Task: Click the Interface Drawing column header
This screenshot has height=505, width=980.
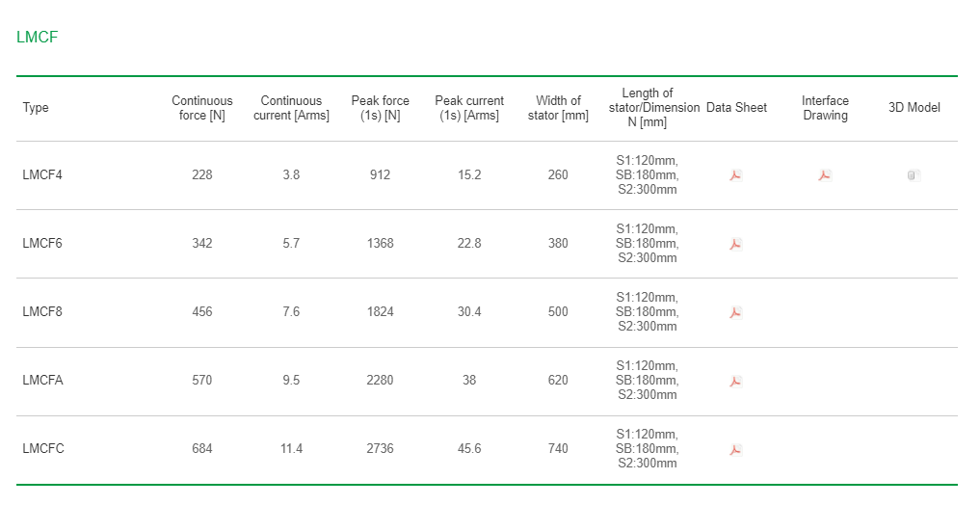Action: click(825, 108)
